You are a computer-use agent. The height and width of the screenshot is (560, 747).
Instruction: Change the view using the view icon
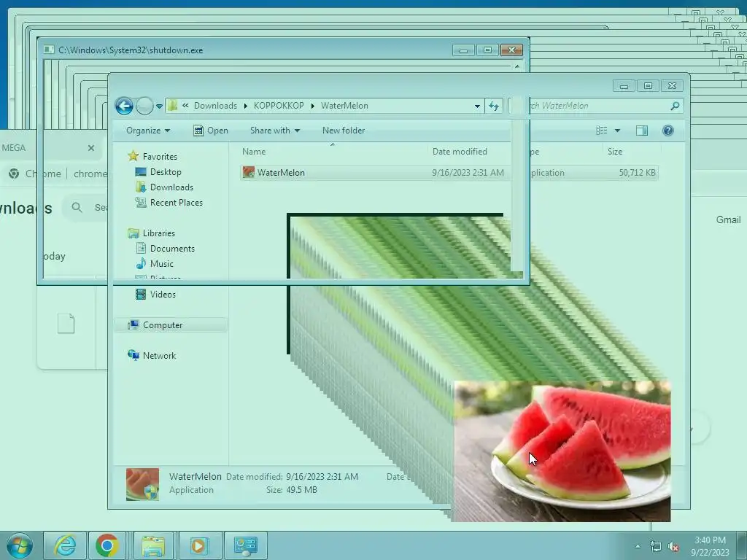pos(602,131)
